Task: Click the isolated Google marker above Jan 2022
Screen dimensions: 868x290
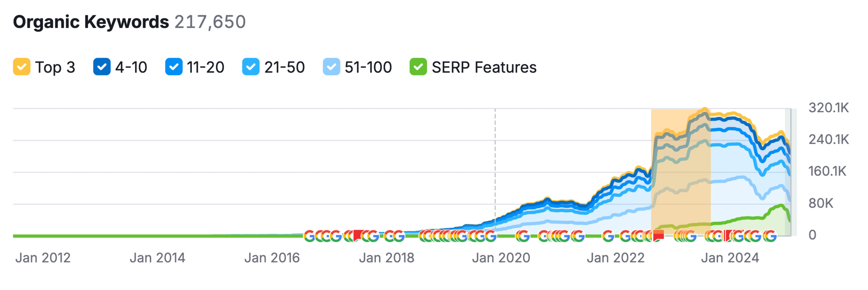Action: [x=608, y=236]
